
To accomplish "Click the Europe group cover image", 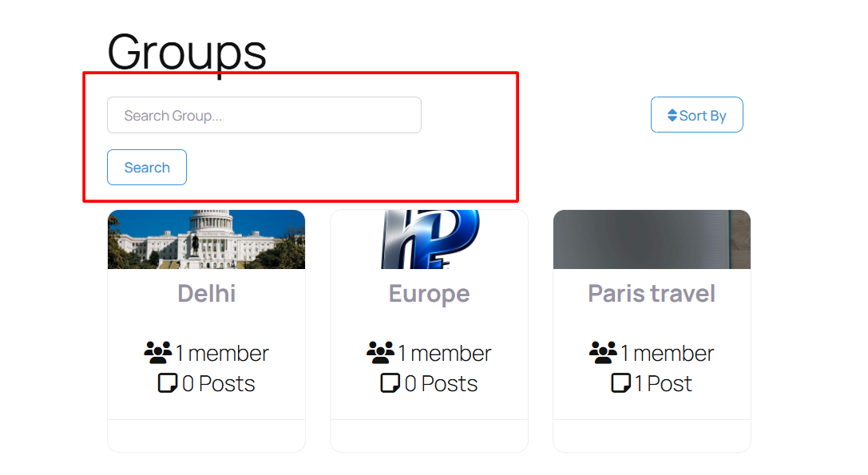I will [x=429, y=239].
